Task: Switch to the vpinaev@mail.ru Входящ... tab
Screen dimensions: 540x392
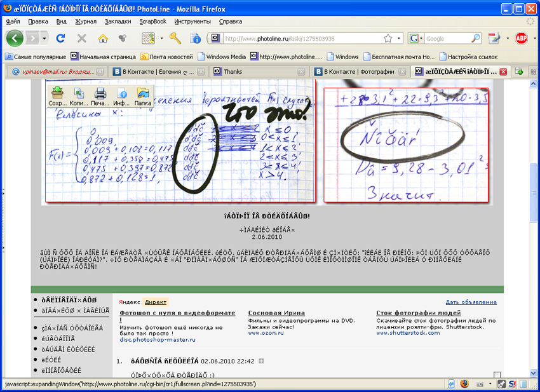Action: click(57, 72)
